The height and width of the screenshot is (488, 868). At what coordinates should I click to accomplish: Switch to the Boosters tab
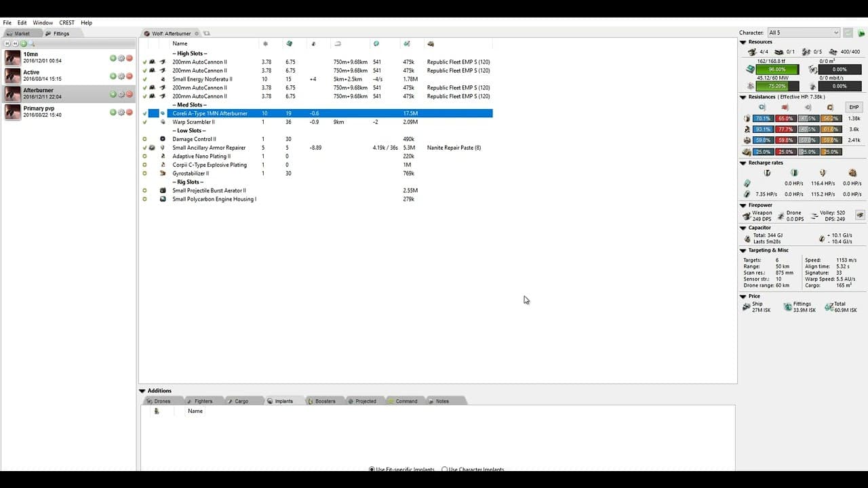325,401
